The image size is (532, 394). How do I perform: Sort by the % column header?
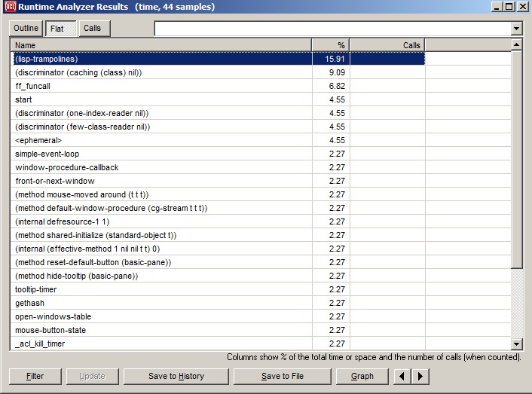click(x=331, y=45)
